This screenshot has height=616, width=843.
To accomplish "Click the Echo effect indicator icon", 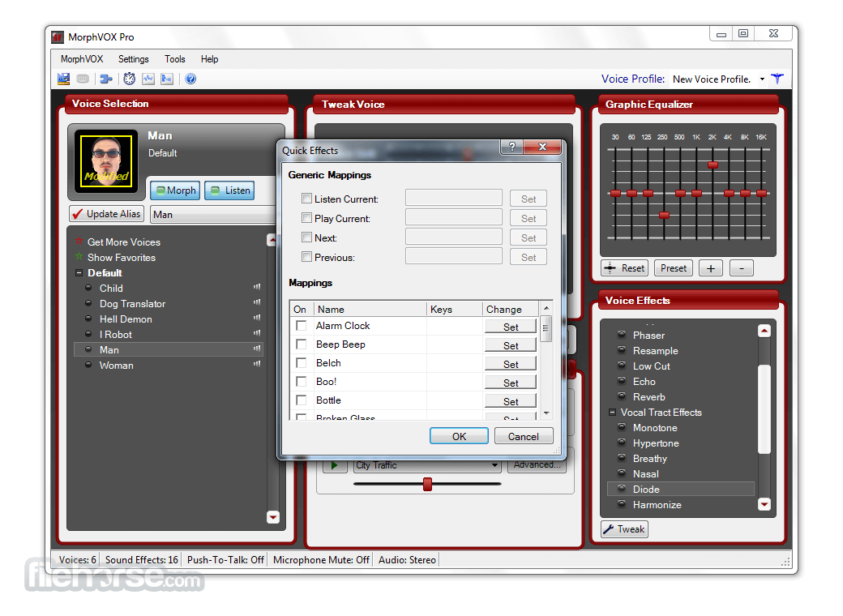I will (x=622, y=381).
